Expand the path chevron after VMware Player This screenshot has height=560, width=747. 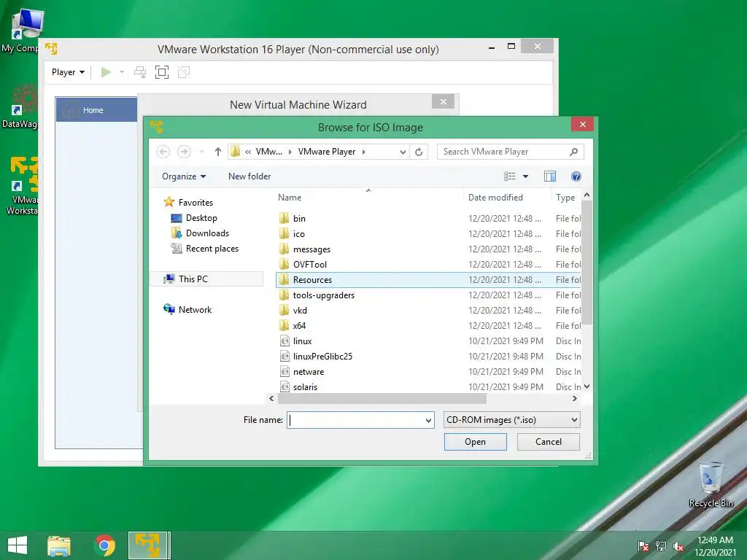363,152
